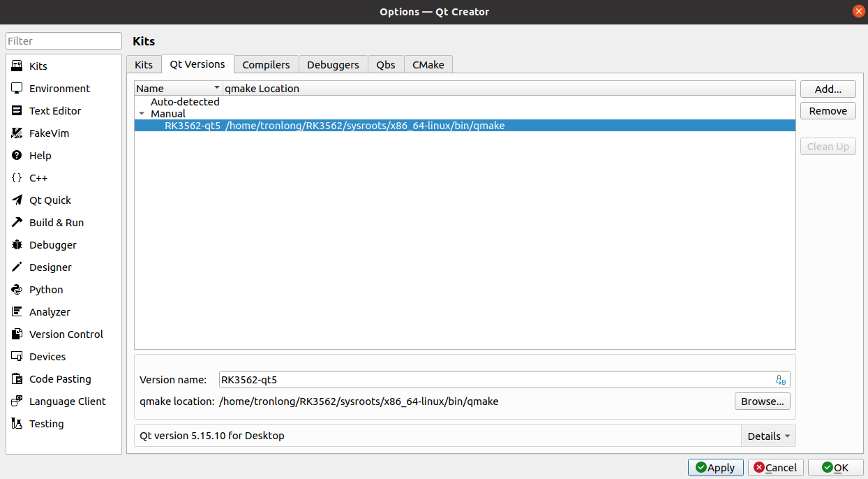Select the Auto-detected tree entry
The height and width of the screenshot is (479, 868).
(185, 102)
